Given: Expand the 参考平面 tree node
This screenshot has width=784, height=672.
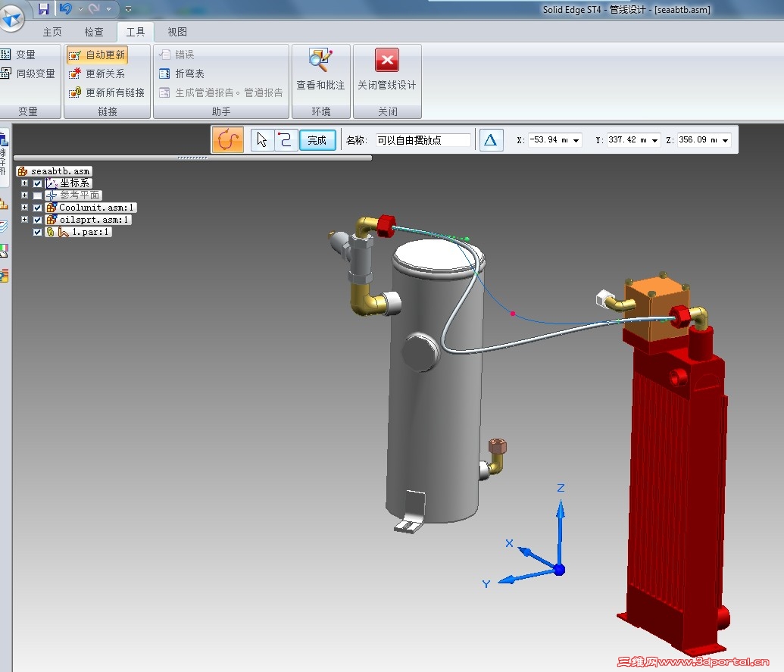Looking at the screenshot, I should [24, 195].
